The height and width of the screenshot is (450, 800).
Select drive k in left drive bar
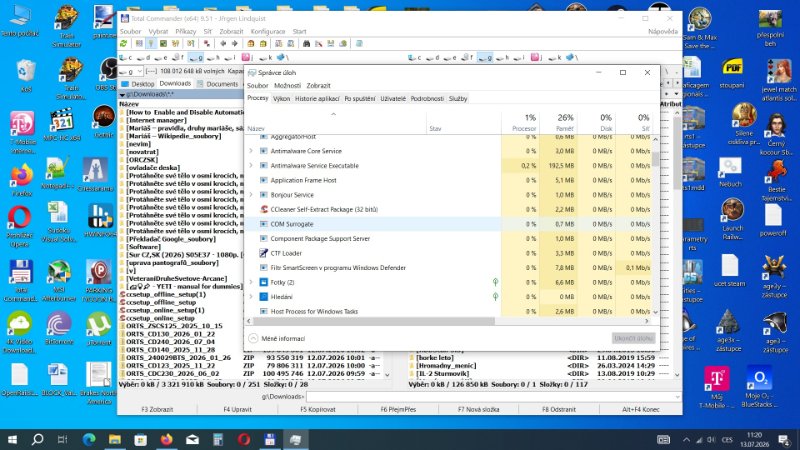(x=266, y=58)
